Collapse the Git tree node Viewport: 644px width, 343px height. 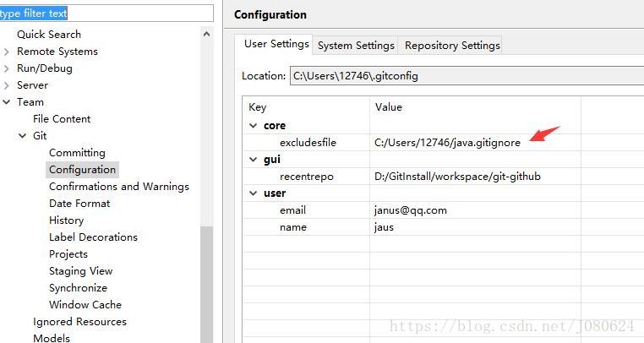pyautogui.click(x=23, y=135)
